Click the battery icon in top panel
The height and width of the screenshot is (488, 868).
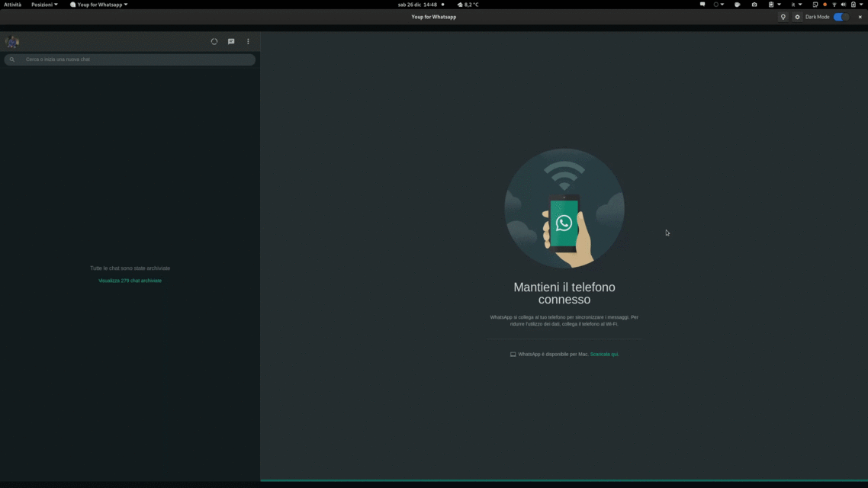(853, 5)
